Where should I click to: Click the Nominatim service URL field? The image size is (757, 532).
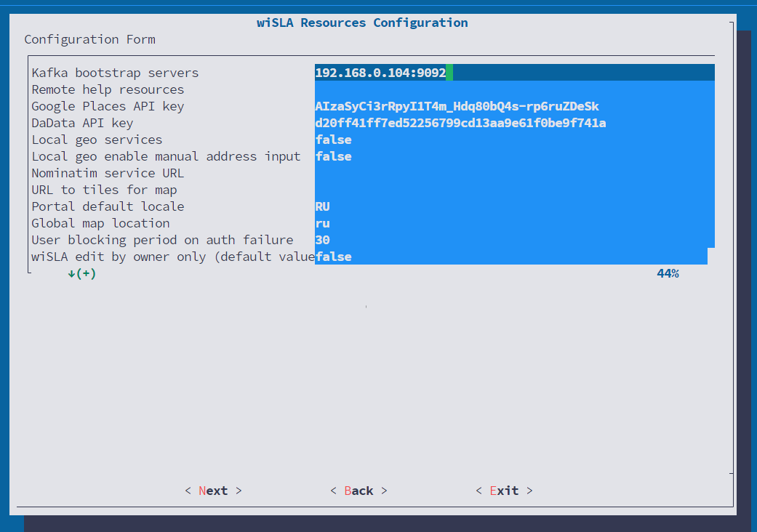coord(513,173)
